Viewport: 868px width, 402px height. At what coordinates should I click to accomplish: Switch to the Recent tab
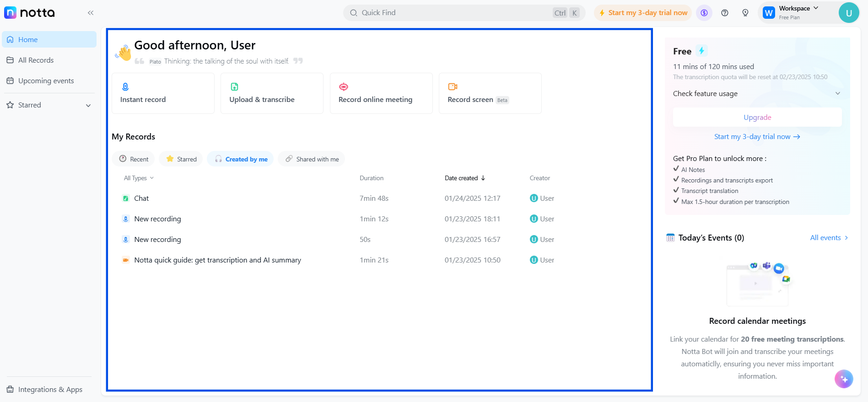(134, 159)
